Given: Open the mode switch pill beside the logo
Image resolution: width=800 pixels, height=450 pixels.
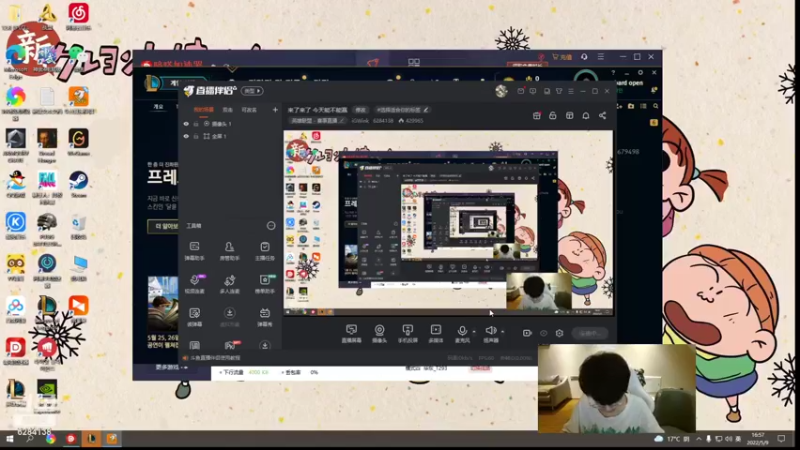Looking at the screenshot, I should click(x=252, y=91).
